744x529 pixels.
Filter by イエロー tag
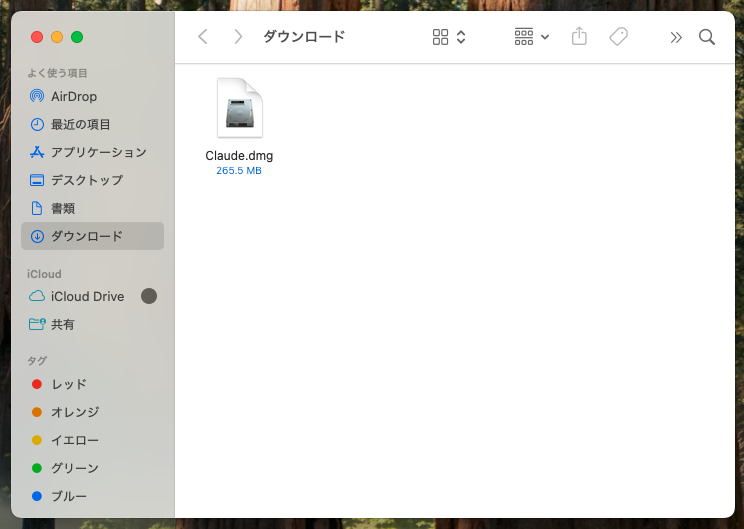pos(93,440)
